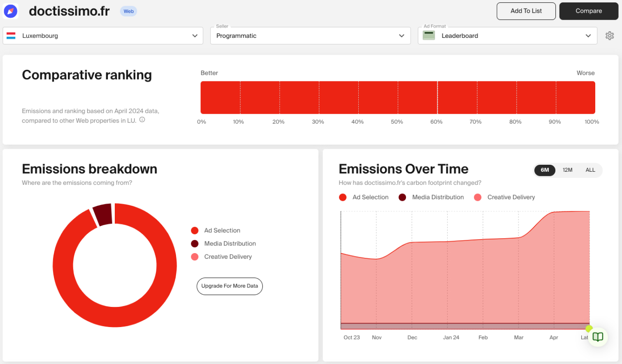Viewport: 622px width, 364px height.
Task: Open the settings gear icon
Action: 610,36
